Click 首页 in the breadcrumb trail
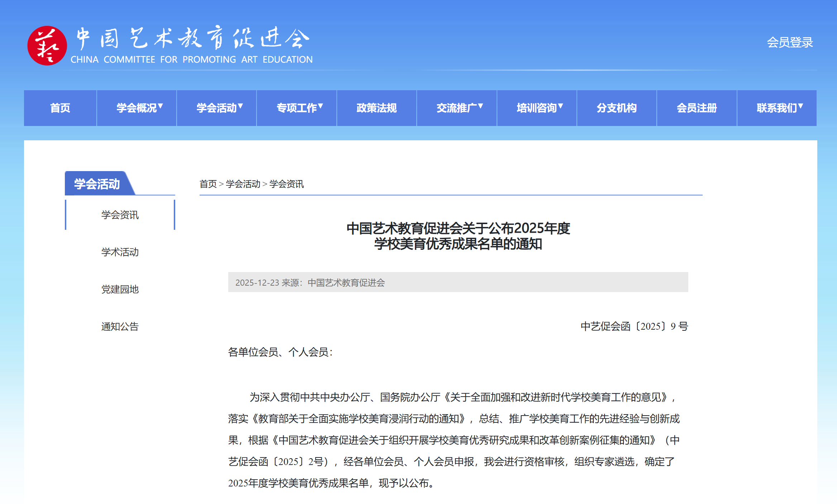Viewport: 837px width, 504px height. (208, 184)
